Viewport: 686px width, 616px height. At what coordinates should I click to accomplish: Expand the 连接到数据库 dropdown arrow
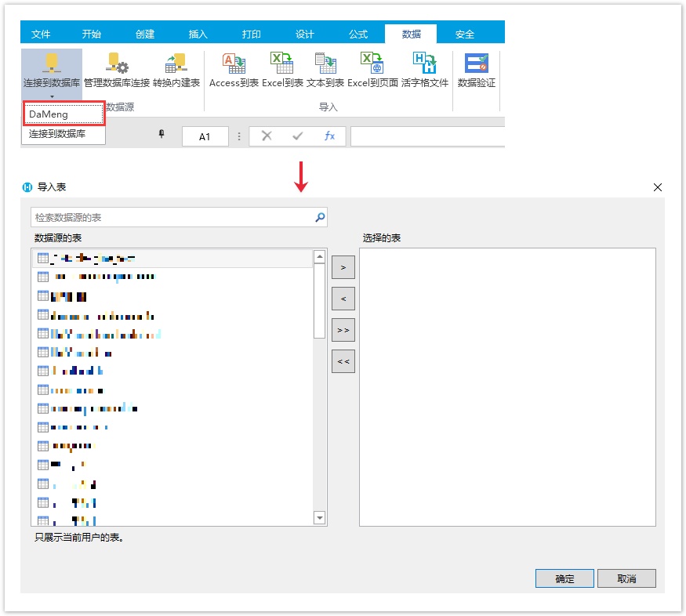point(52,96)
